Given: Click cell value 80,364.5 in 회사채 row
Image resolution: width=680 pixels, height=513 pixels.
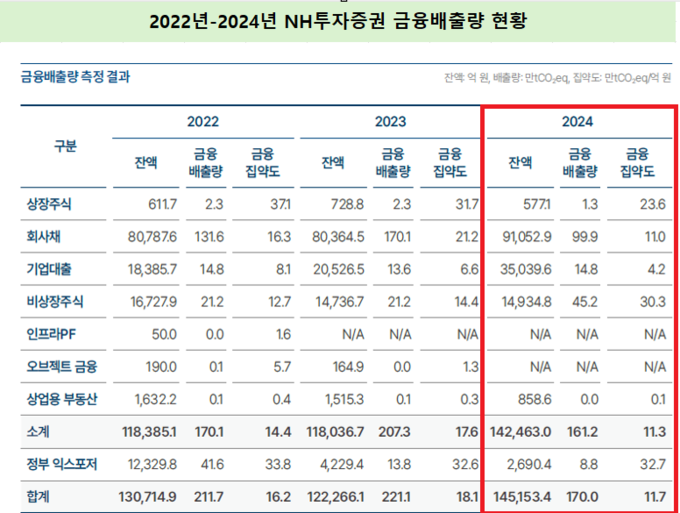Looking at the screenshot, I should [338, 237].
